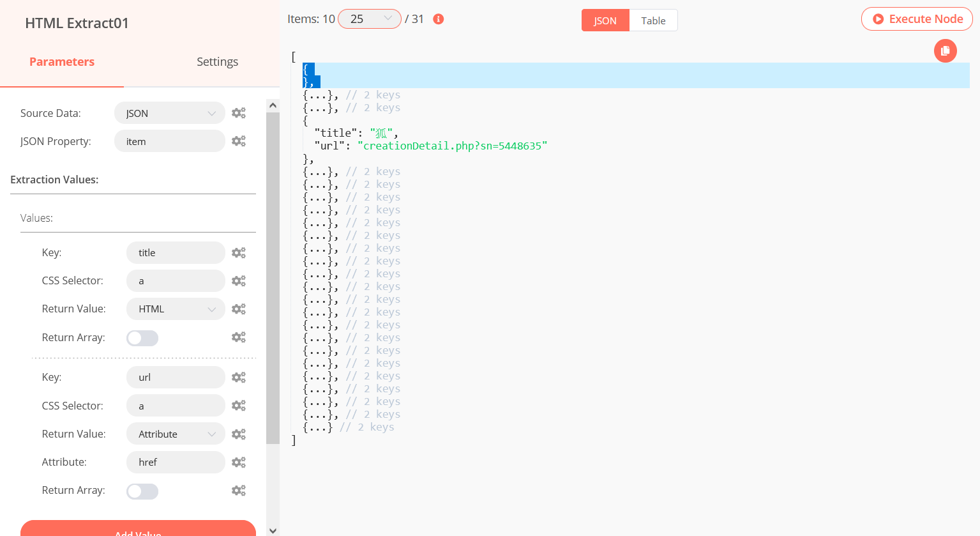Open gear options for Return Value HTML
980x536 pixels.
(239, 309)
